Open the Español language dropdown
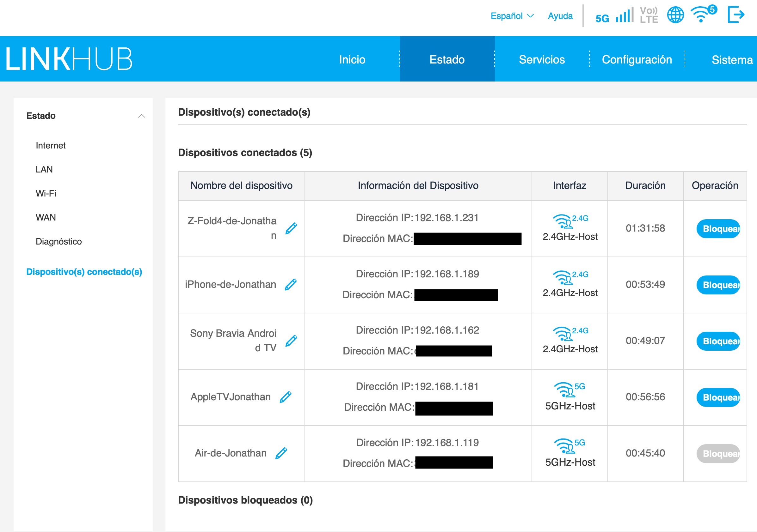 (x=512, y=16)
